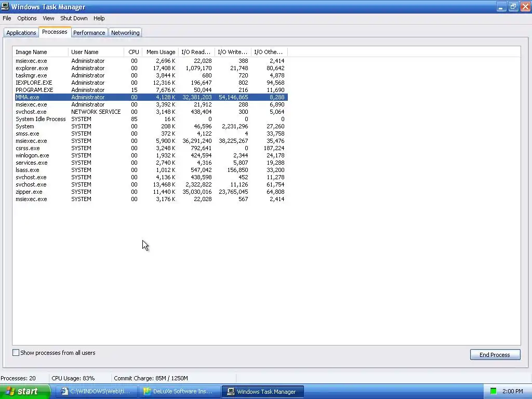Click the 54,146,865 I/O writes value
The image size is (532, 399).
pyautogui.click(x=233, y=97)
